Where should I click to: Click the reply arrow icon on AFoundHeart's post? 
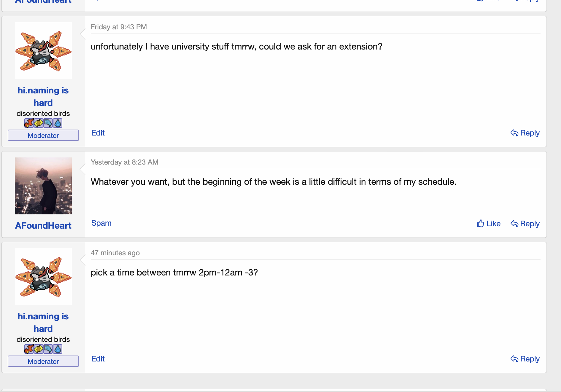[514, 224]
